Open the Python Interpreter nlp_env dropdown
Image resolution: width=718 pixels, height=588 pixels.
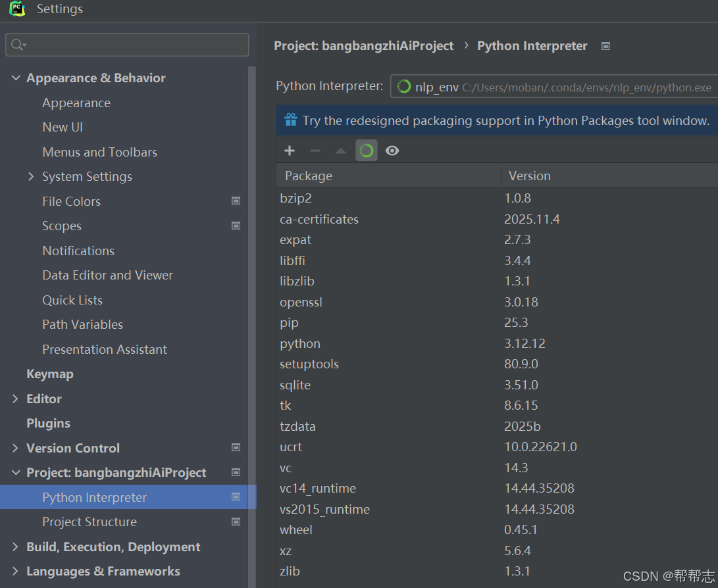(x=554, y=86)
